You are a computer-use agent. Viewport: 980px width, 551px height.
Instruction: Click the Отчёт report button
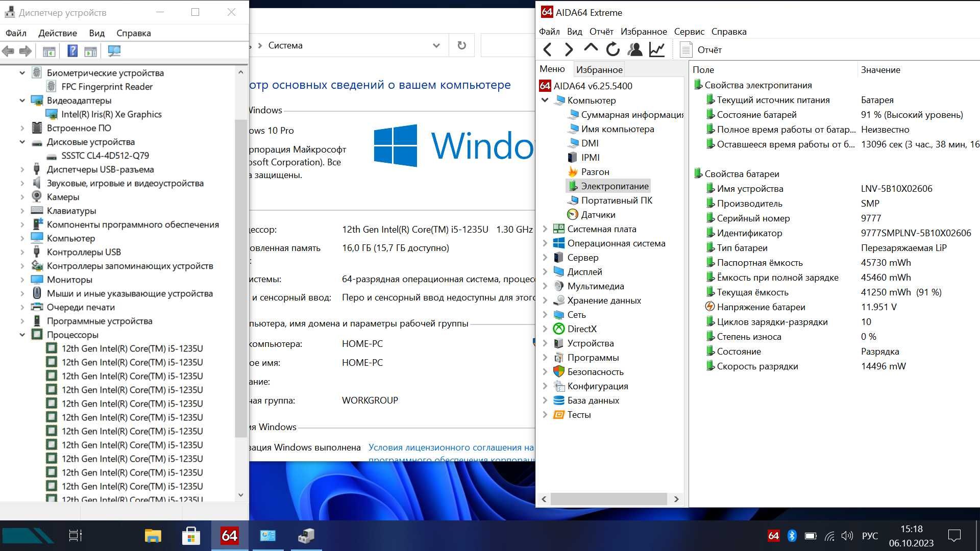pyautogui.click(x=701, y=49)
